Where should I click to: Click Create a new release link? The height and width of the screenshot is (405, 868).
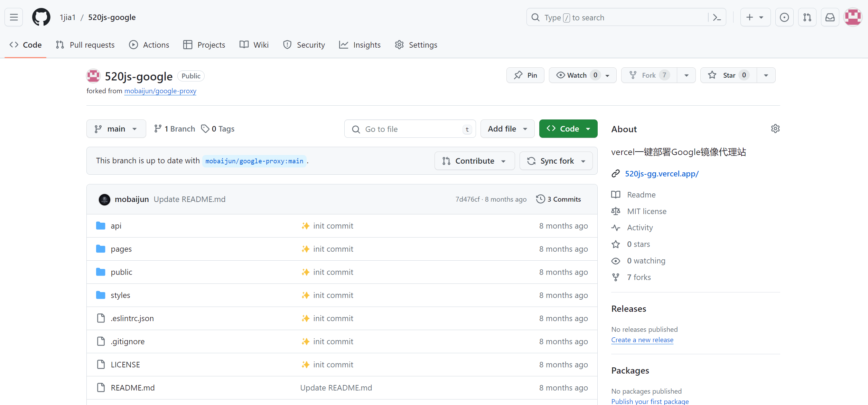tap(642, 340)
